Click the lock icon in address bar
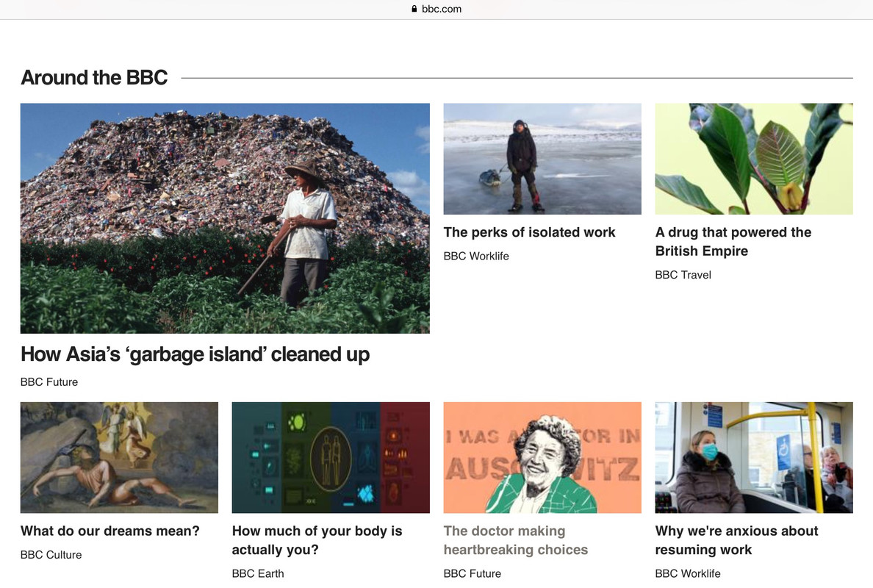Image resolution: width=873 pixels, height=588 pixels. [x=414, y=9]
